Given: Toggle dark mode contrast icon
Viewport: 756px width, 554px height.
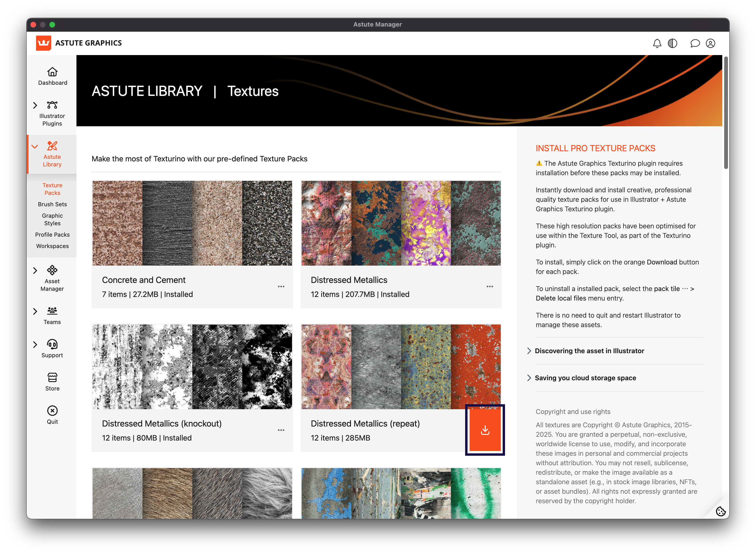Looking at the screenshot, I should (x=672, y=43).
